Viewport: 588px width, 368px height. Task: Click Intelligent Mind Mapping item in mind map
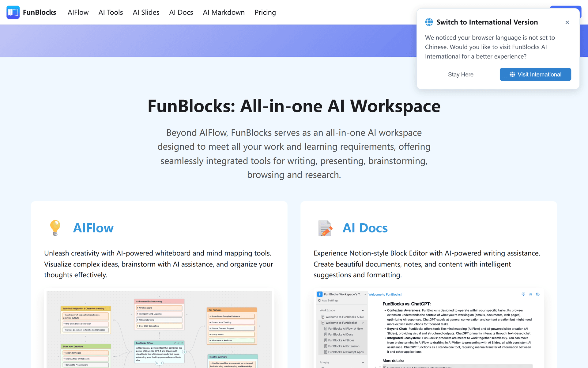(x=159, y=314)
